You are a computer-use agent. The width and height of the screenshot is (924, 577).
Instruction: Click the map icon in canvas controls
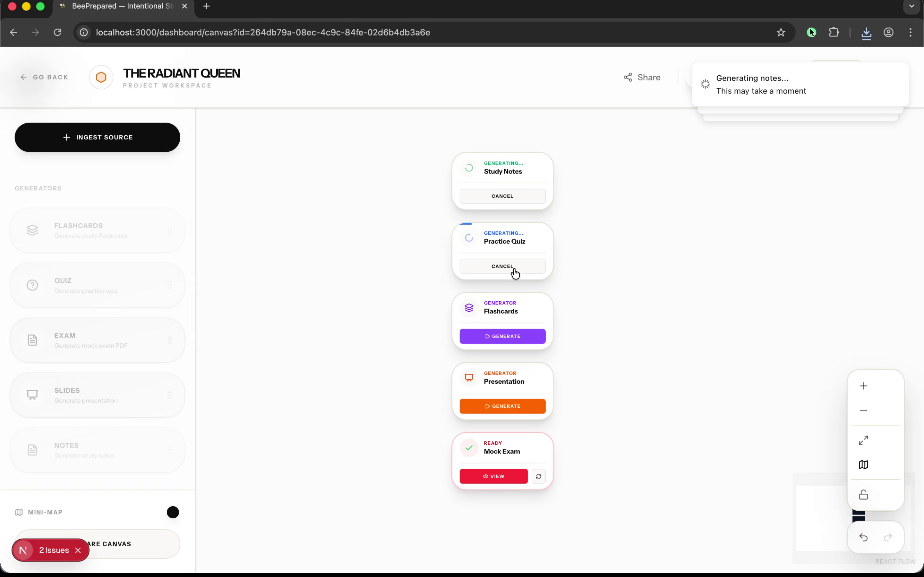pos(863,464)
